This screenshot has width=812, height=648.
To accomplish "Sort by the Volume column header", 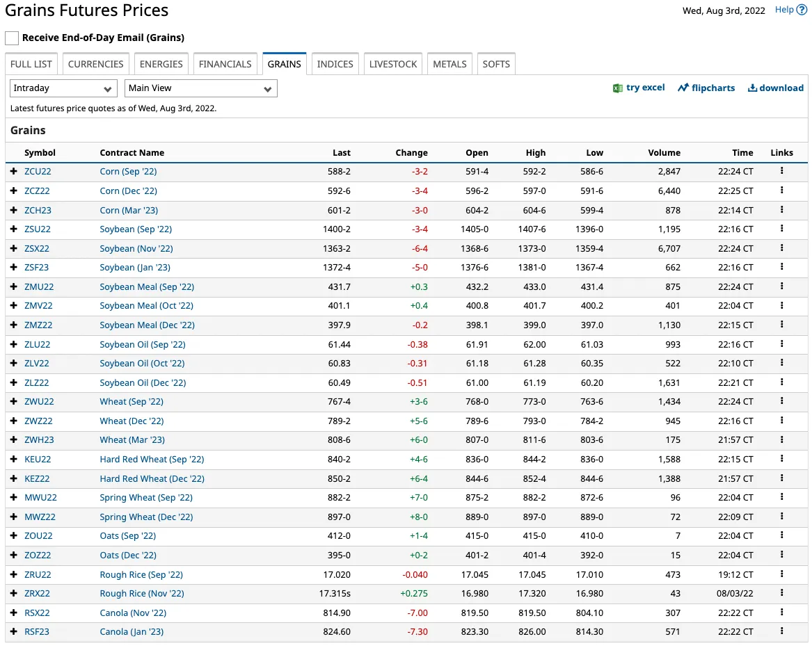I will click(x=664, y=153).
